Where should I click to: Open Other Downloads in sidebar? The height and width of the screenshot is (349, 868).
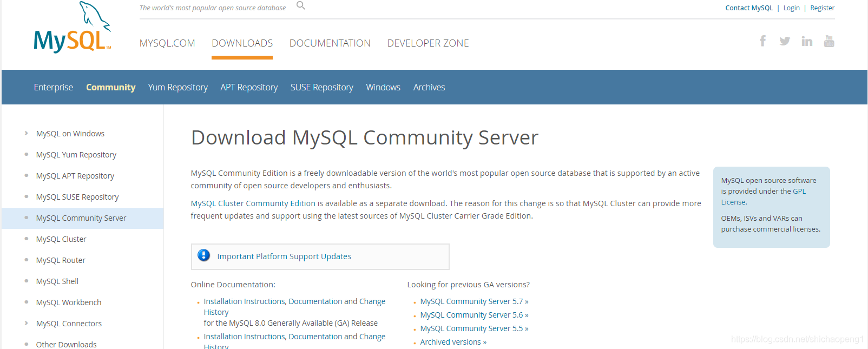tap(67, 345)
